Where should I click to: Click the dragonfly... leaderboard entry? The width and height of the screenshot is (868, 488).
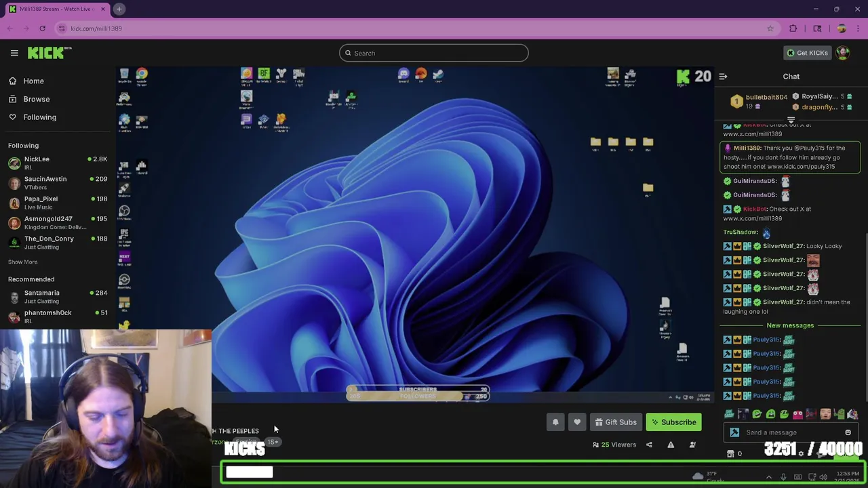coord(822,107)
